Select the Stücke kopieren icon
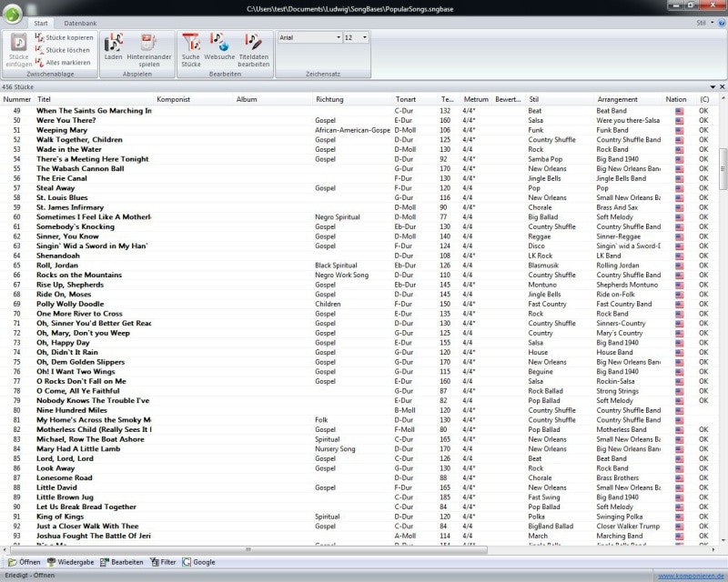Screen dimensions: 728x582 tap(40, 37)
